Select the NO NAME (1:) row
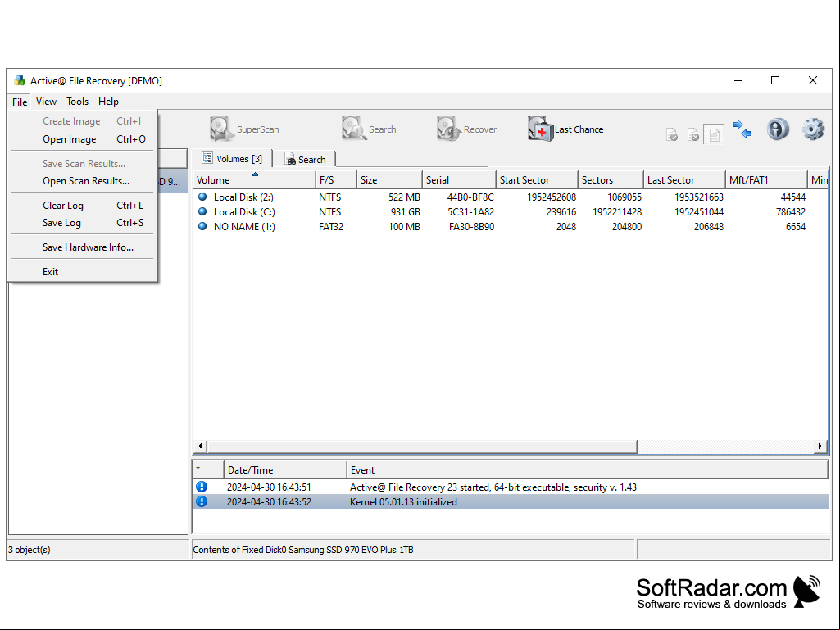 click(511, 226)
